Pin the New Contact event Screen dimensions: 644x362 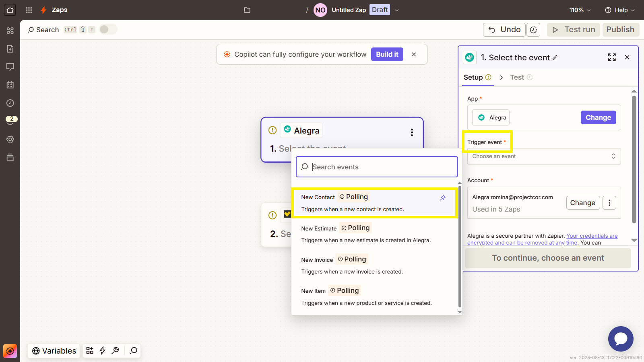point(443,197)
